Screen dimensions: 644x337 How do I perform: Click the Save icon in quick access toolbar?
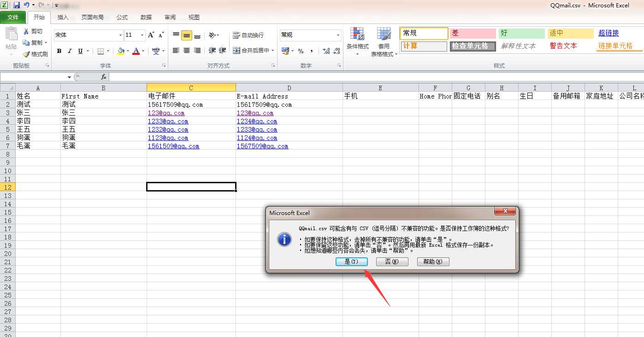17,5
